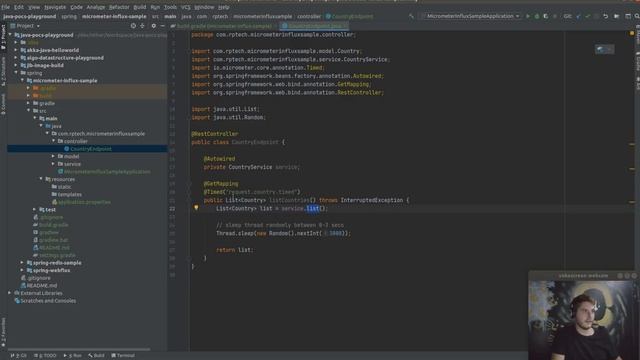Hide the Project panel with minus icon
Viewport: 640px width, 360px height.
(x=162, y=26)
